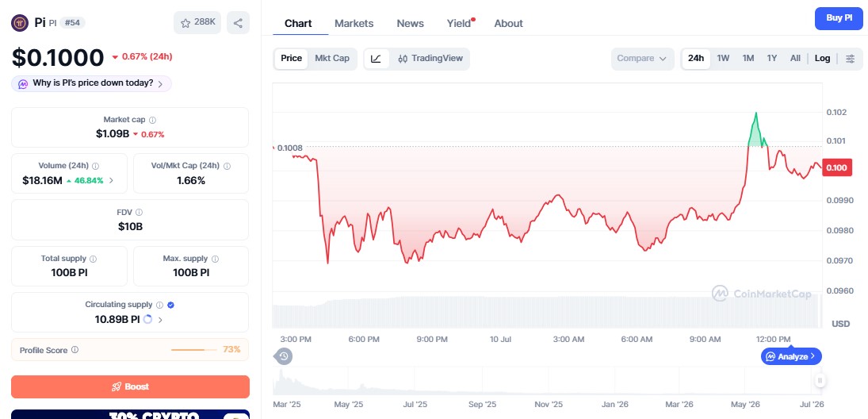Screen dimensions: 868x419
Task: Set chart range to 24h
Action: (696, 58)
